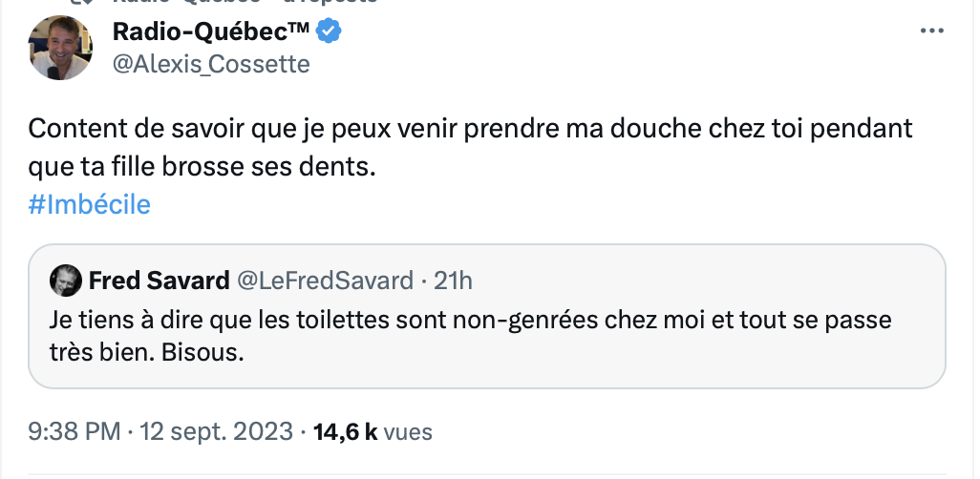The width and height of the screenshot is (980, 479).
Task: Click the 9:38 PM post time
Action: 75,431
